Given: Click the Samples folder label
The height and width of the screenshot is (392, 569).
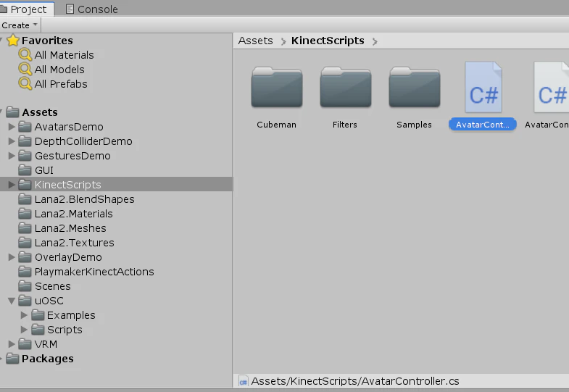Looking at the screenshot, I should pyautogui.click(x=414, y=125).
